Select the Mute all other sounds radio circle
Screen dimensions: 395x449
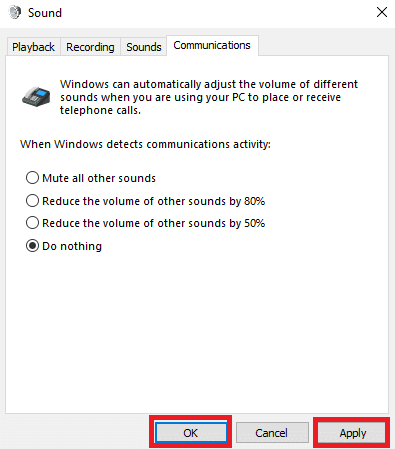click(32, 178)
